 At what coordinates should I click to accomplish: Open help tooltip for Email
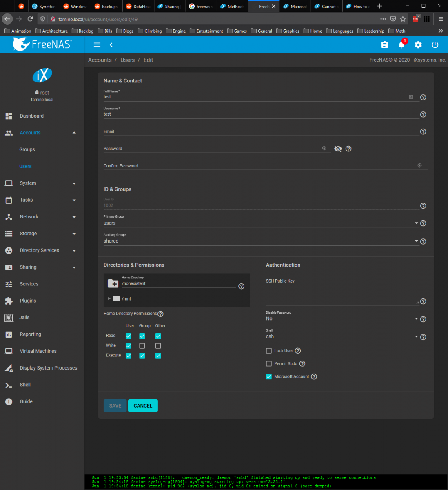[x=423, y=131]
